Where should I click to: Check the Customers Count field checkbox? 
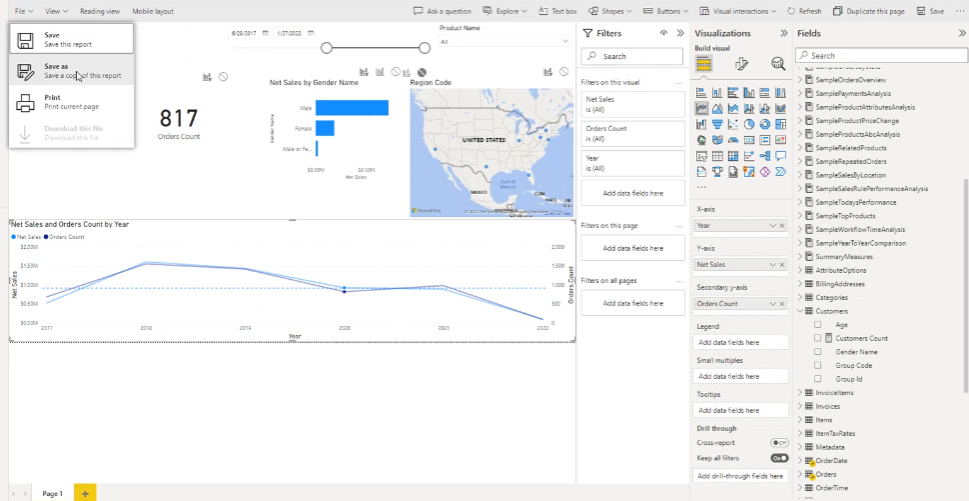[x=818, y=338]
